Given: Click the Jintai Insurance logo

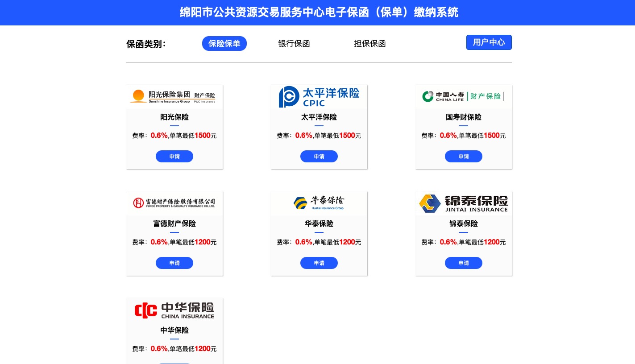Looking at the screenshot, I should [x=464, y=203].
